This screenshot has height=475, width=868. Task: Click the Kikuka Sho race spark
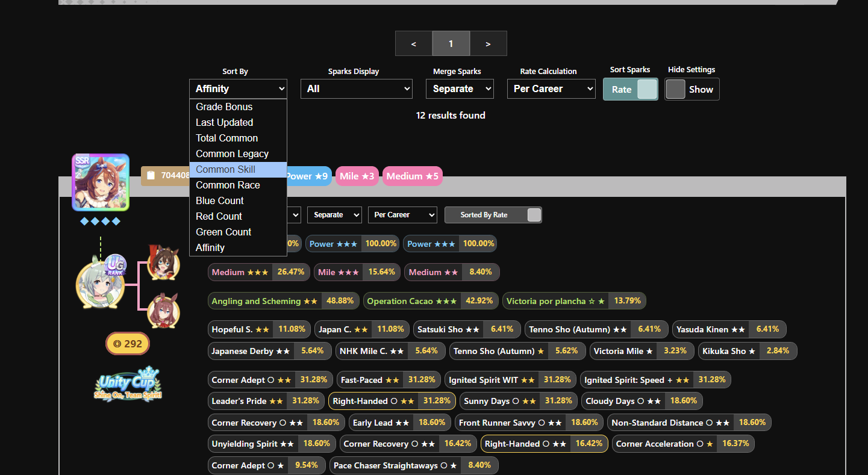748,351
